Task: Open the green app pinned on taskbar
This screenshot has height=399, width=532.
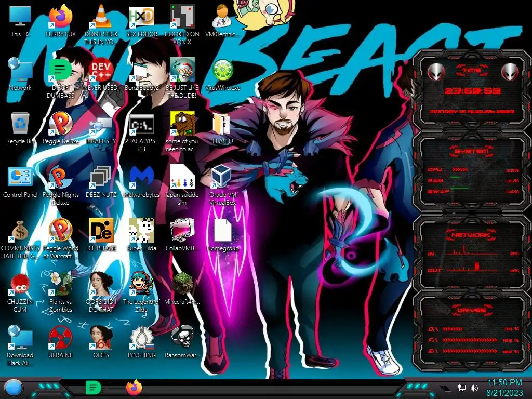Action: 93,388
